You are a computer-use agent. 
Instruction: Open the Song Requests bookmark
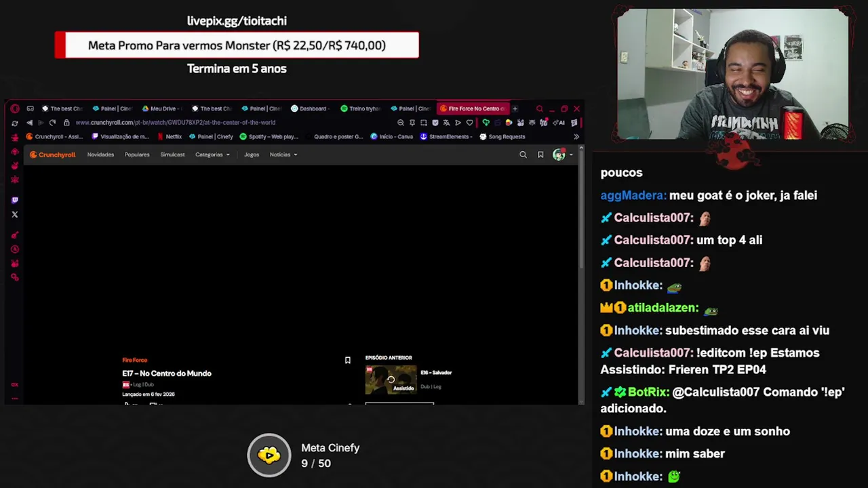point(502,136)
